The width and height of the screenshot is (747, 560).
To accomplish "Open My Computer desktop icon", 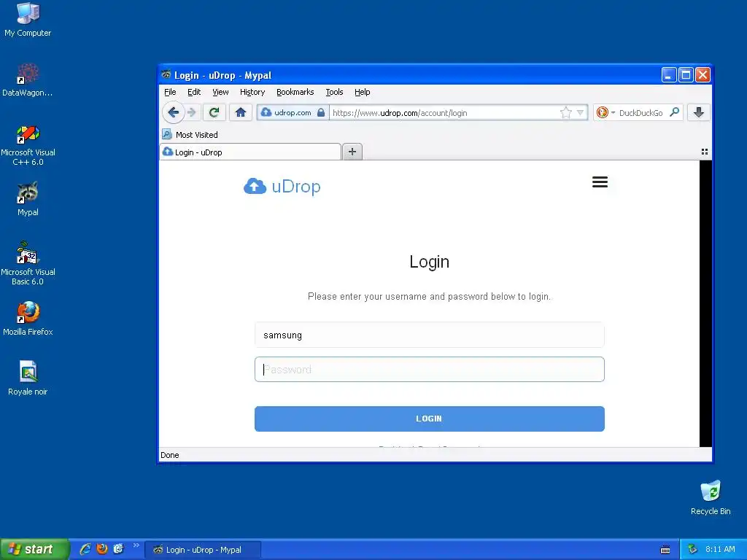I will point(28,19).
